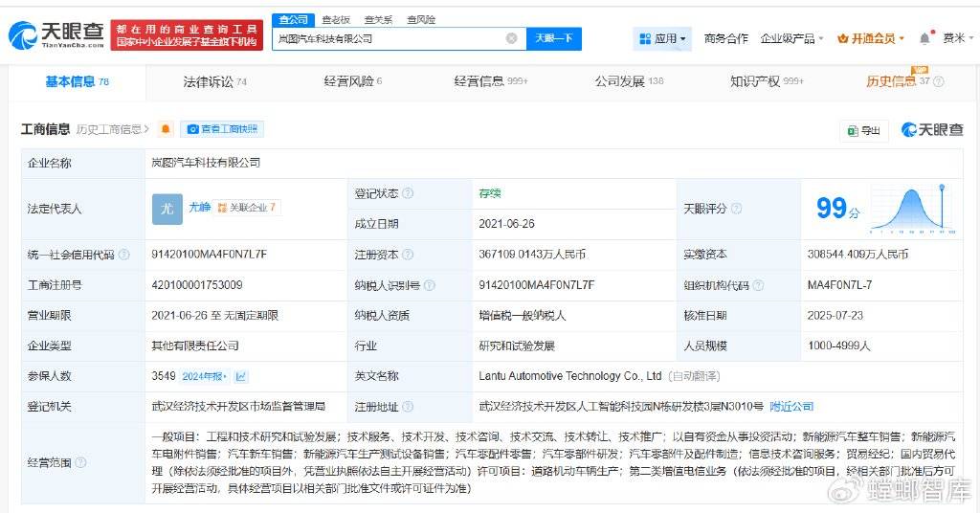Open the notification bell in the header
The image size is (980, 513).
[x=925, y=38]
